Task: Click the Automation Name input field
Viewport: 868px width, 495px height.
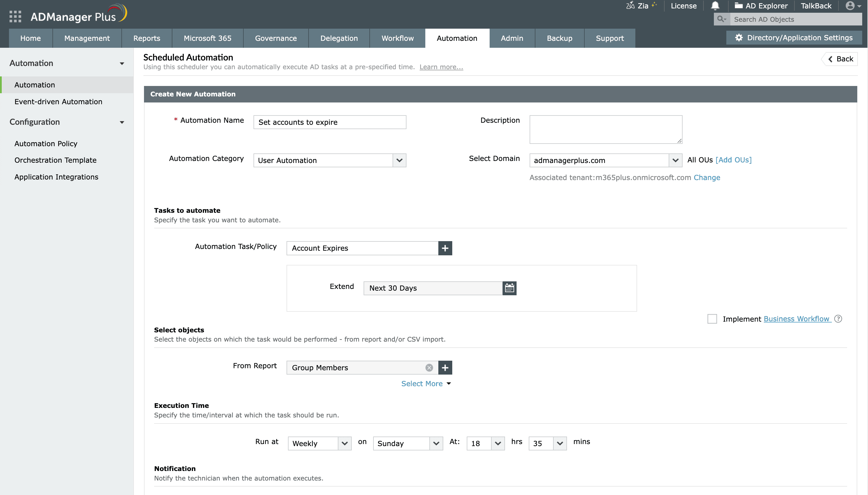Action: 330,122
